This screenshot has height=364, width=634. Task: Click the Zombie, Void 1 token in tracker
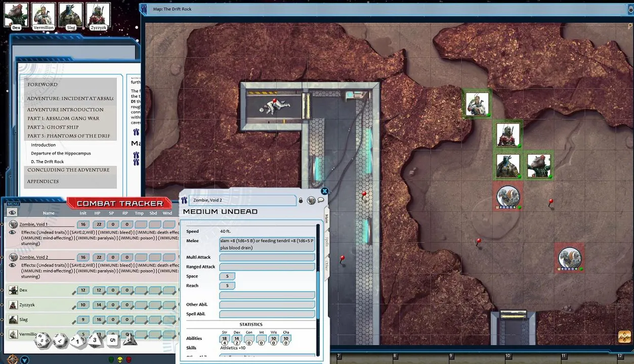14,224
